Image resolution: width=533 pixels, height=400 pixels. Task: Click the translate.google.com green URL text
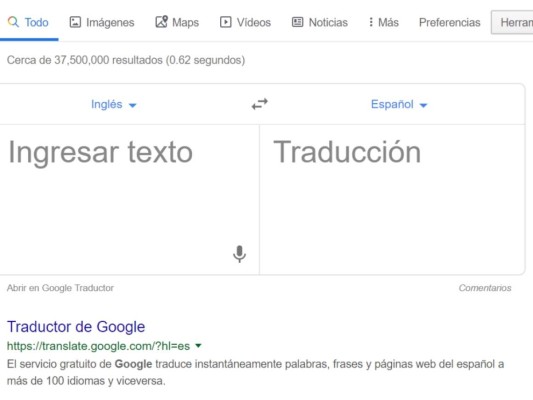98,346
